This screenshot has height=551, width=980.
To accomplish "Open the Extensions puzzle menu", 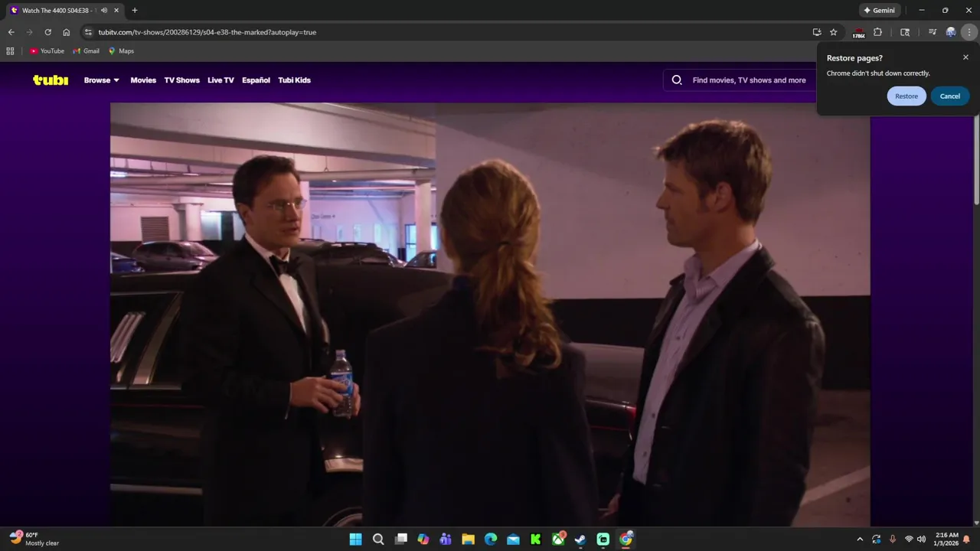I will click(877, 32).
